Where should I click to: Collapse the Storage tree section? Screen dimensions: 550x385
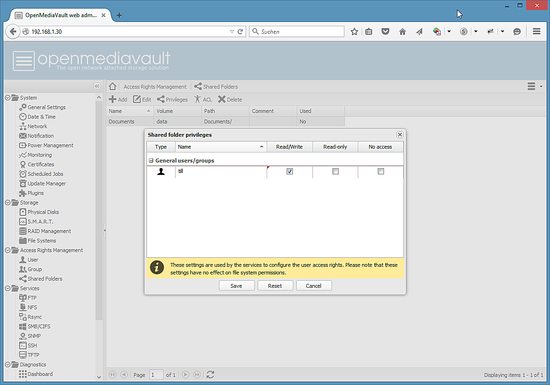(8, 203)
